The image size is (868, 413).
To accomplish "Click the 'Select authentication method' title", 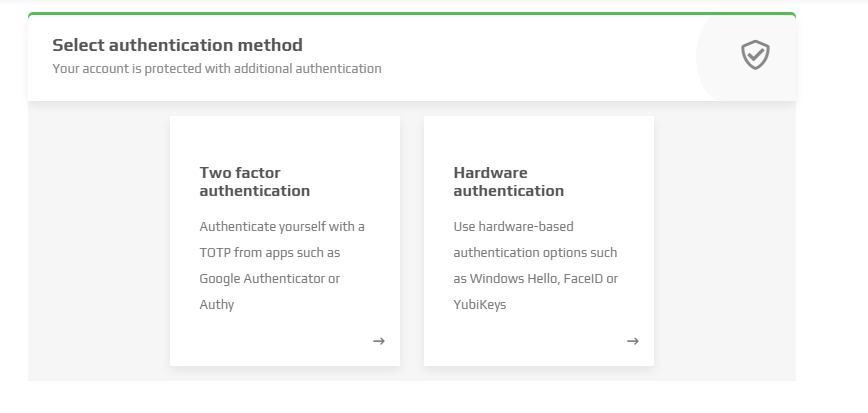I will pyautogui.click(x=177, y=45).
